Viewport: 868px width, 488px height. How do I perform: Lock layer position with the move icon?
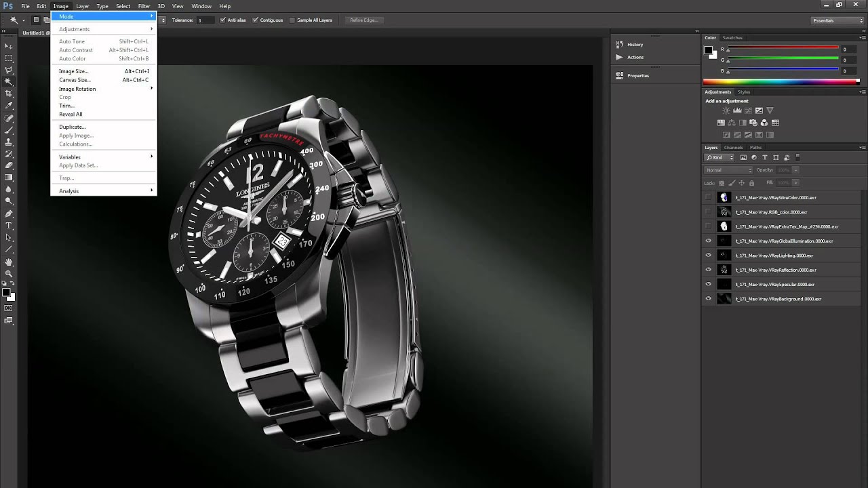(742, 183)
